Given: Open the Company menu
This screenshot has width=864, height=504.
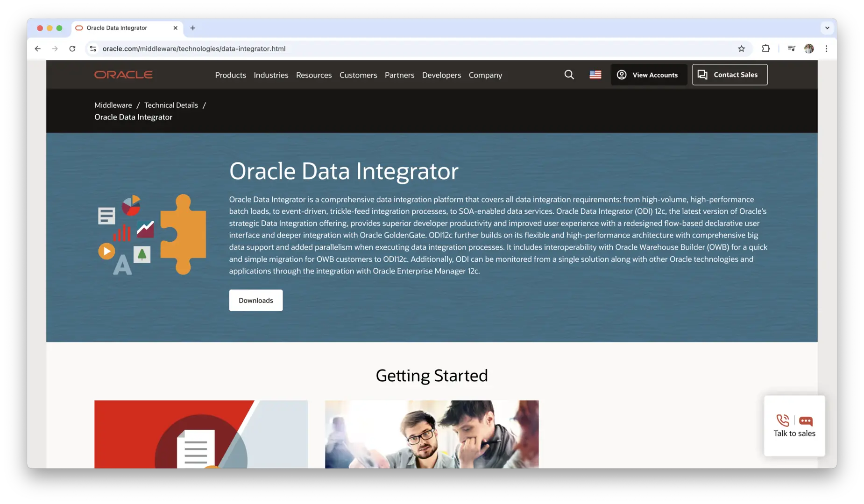Looking at the screenshot, I should (x=485, y=75).
